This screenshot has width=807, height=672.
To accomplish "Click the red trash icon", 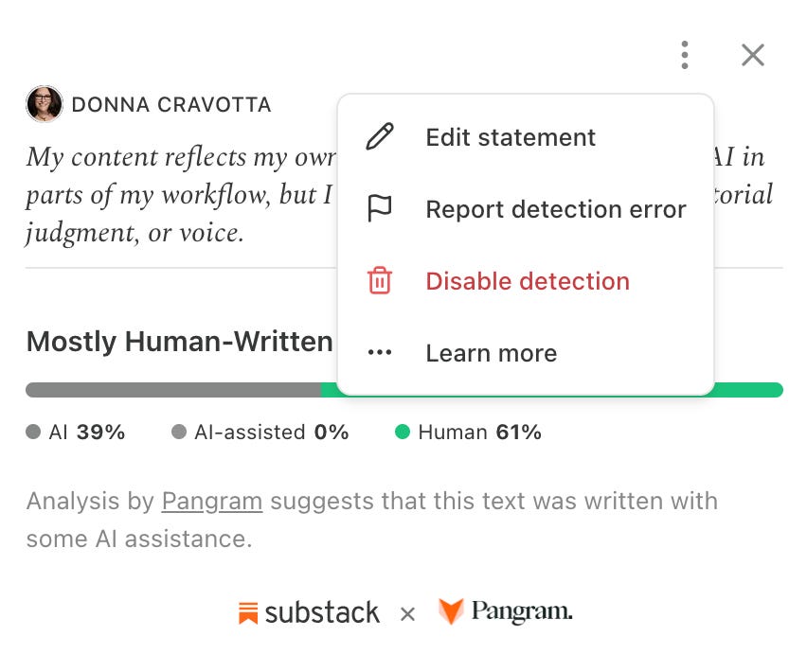I will pos(380,281).
